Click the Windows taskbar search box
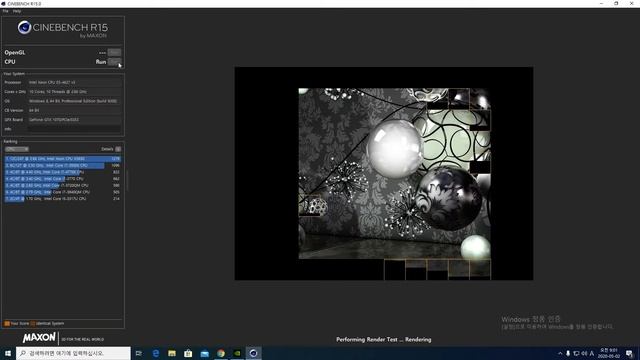 (73, 353)
